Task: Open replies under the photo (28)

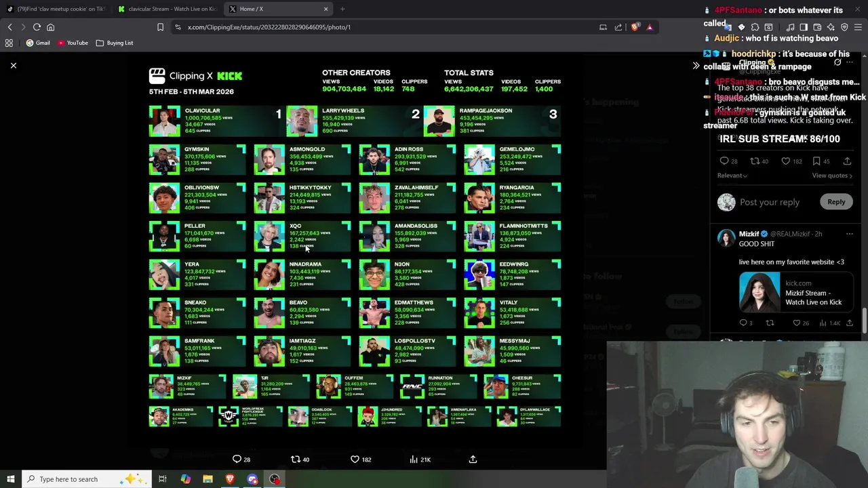Action: (x=241, y=460)
